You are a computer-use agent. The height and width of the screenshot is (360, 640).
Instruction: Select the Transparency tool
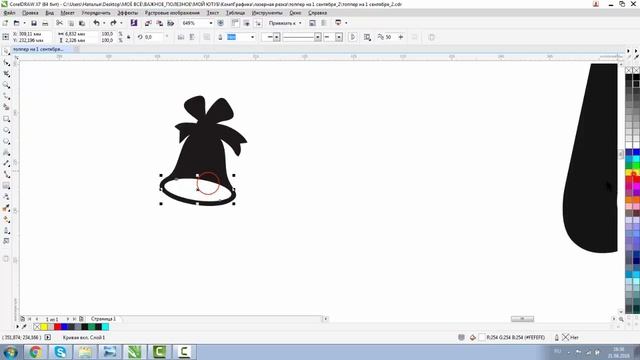pos(6,197)
